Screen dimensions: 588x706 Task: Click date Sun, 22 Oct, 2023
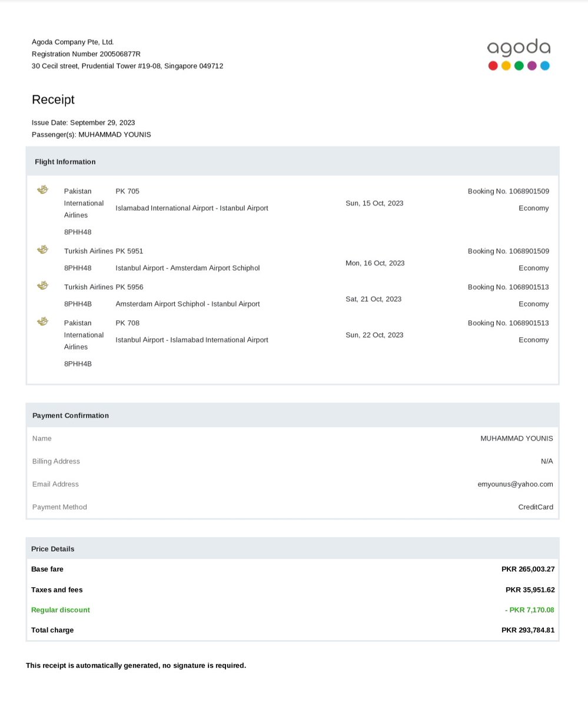tap(374, 335)
